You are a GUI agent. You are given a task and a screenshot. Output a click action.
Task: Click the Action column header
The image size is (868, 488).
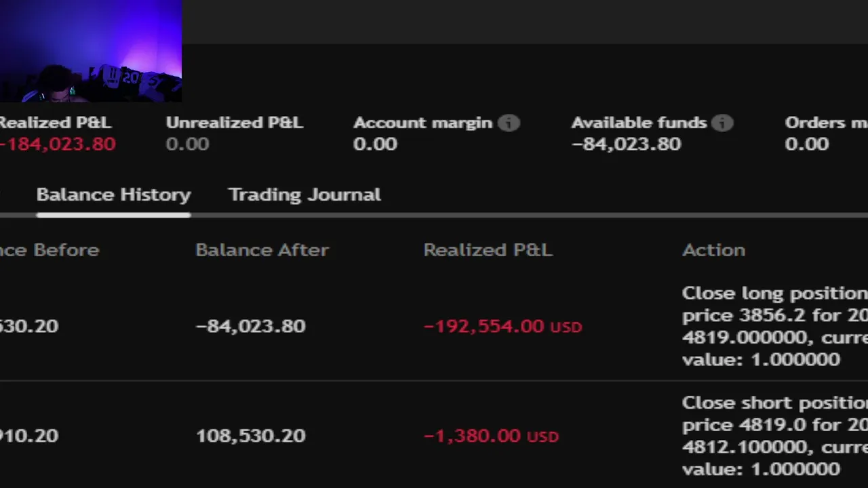pos(713,250)
